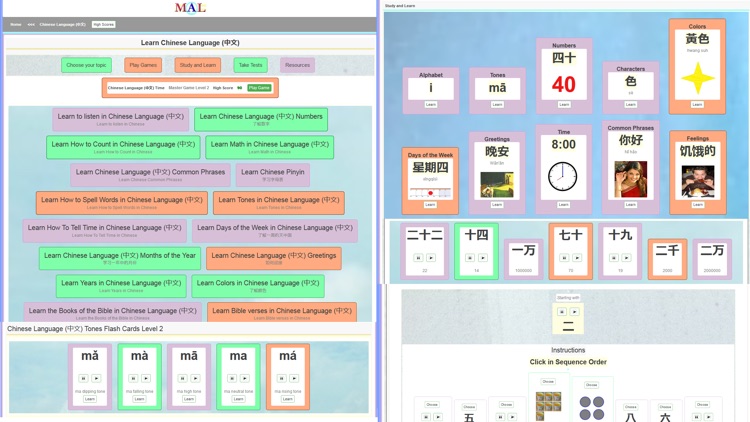Pause audio on the mǎ dipping tone card
750x422 pixels.
84,378
